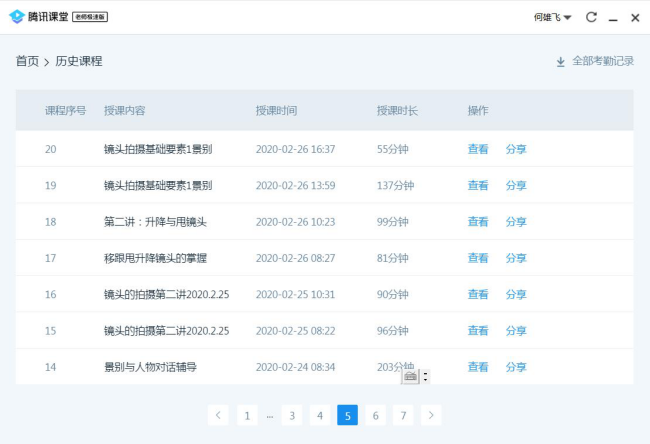Share course 18 第二讲：升降与甩镜头
Screen dimensions: 650x444
pos(516,222)
